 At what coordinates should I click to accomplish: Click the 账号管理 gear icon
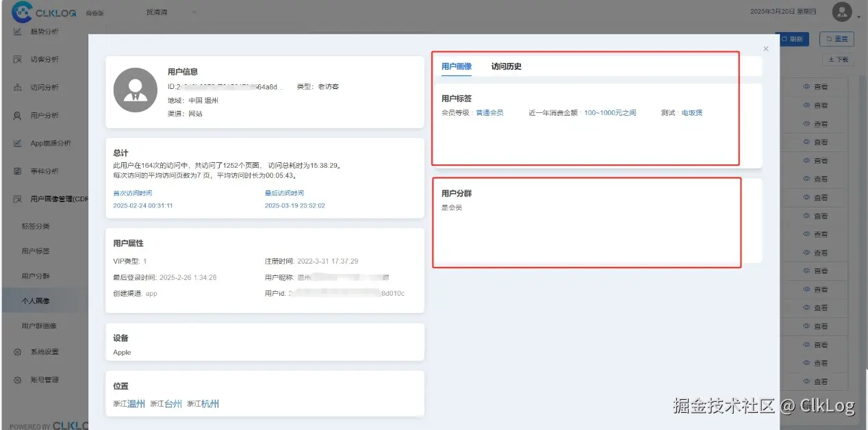click(17, 380)
